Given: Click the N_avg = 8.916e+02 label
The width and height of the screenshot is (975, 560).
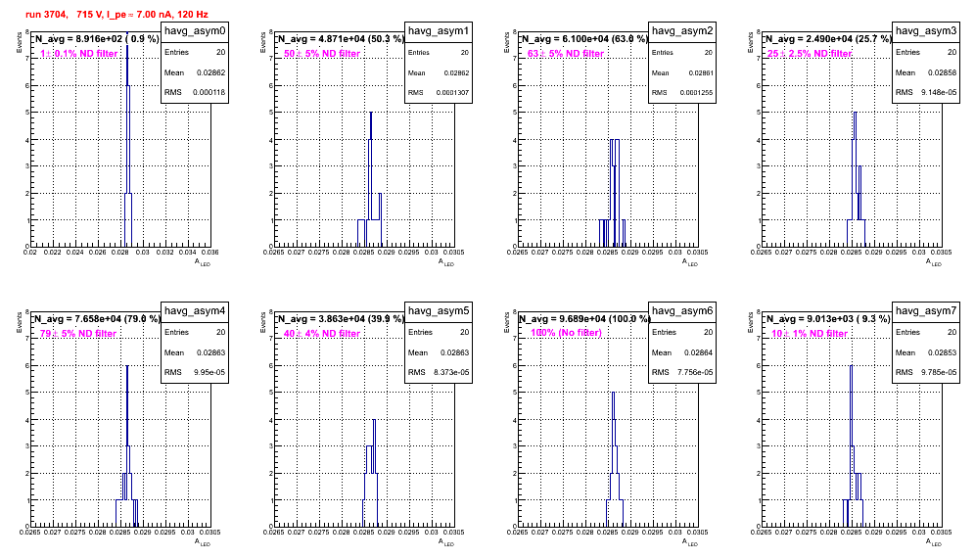Looking at the screenshot, I should 97,38.
